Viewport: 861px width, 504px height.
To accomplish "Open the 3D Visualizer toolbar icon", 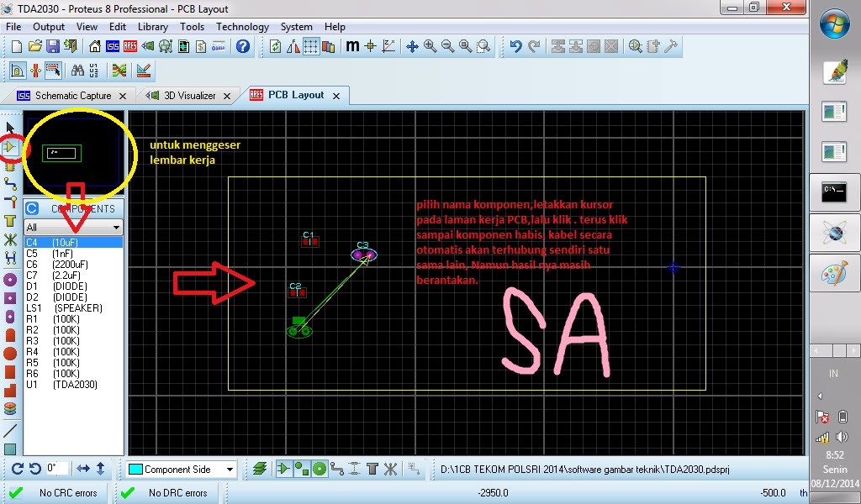I will (x=148, y=46).
